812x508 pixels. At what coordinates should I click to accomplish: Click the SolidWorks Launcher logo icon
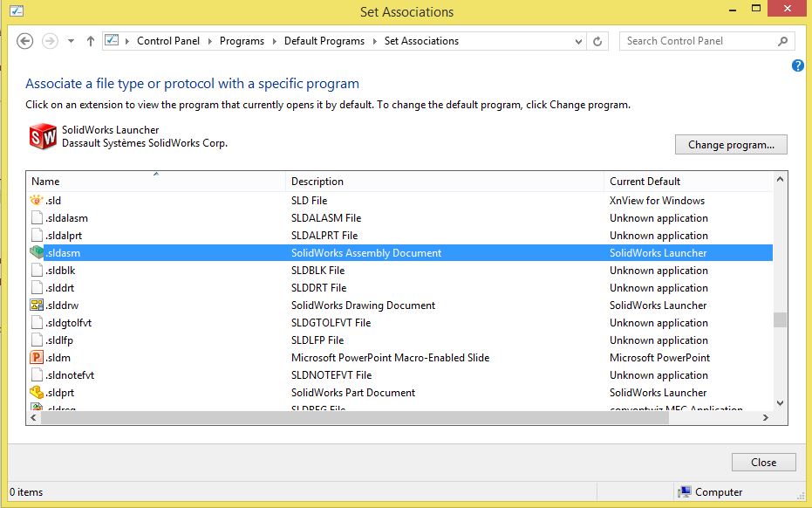point(43,137)
